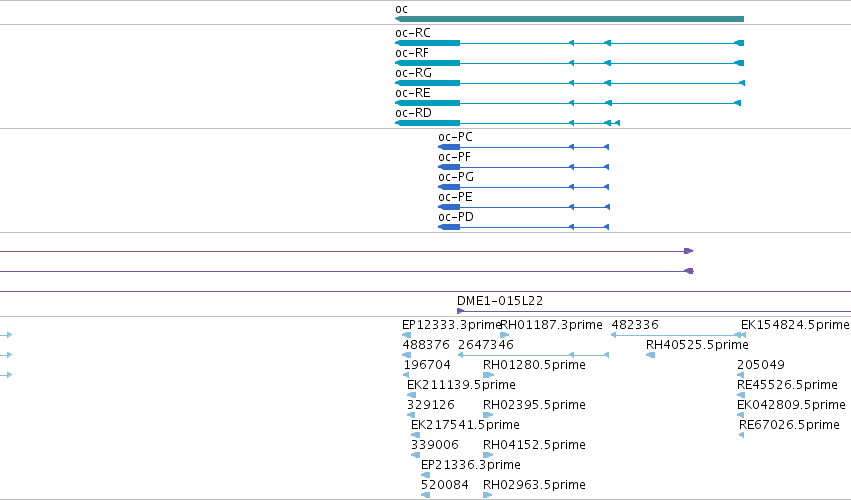
Task: Select EP21336.3prime feature
Action: click(471, 465)
